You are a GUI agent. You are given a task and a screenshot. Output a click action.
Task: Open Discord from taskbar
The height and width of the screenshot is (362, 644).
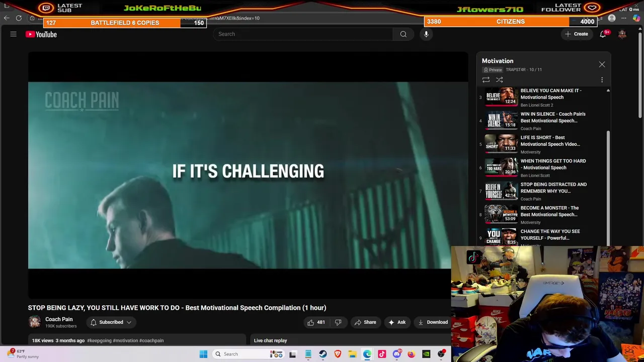(396, 354)
